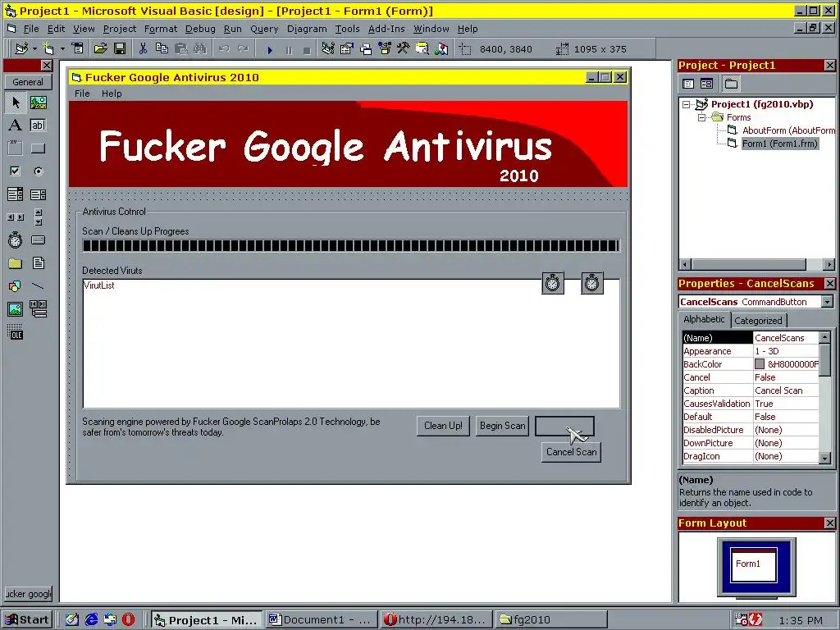Select the OptionButton control tool in toolbox
Image resolution: width=840 pixels, height=630 pixels.
38,171
